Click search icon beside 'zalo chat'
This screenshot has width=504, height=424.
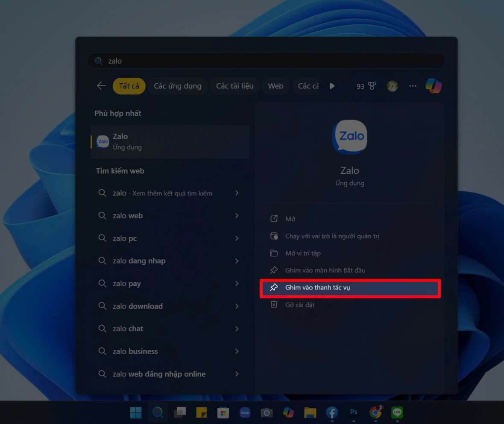pos(102,328)
